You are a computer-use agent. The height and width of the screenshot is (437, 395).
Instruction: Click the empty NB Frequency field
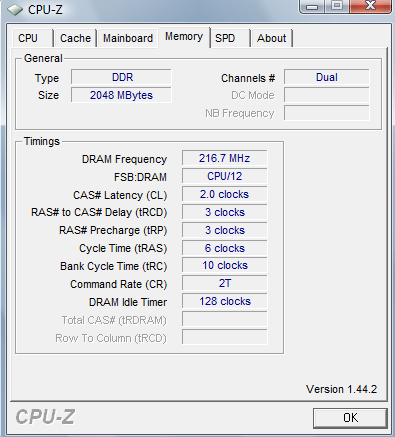click(327, 113)
